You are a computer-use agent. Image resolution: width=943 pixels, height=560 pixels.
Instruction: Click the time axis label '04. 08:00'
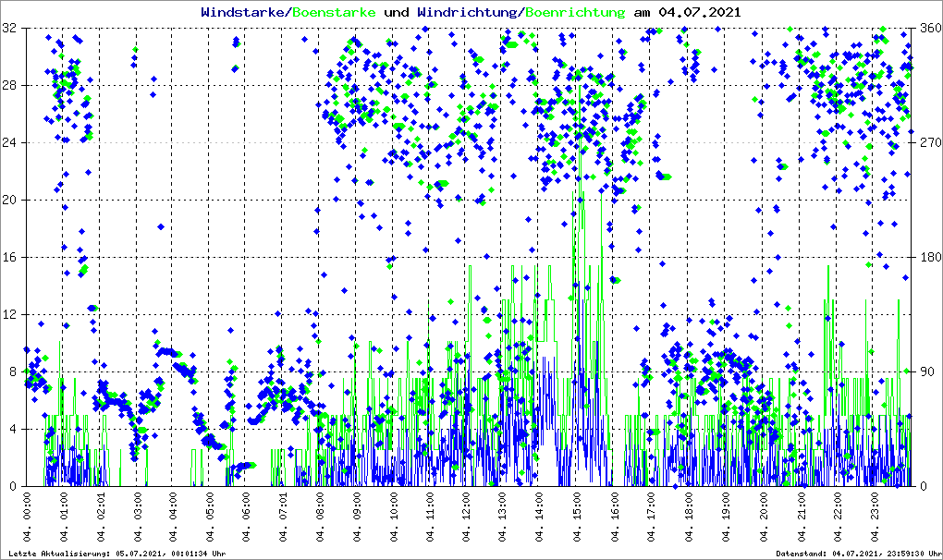tap(319, 517)
